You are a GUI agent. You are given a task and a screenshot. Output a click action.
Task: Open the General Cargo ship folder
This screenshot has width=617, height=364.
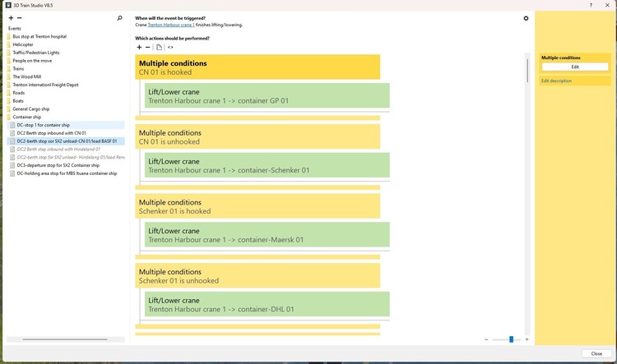point(30,109)
